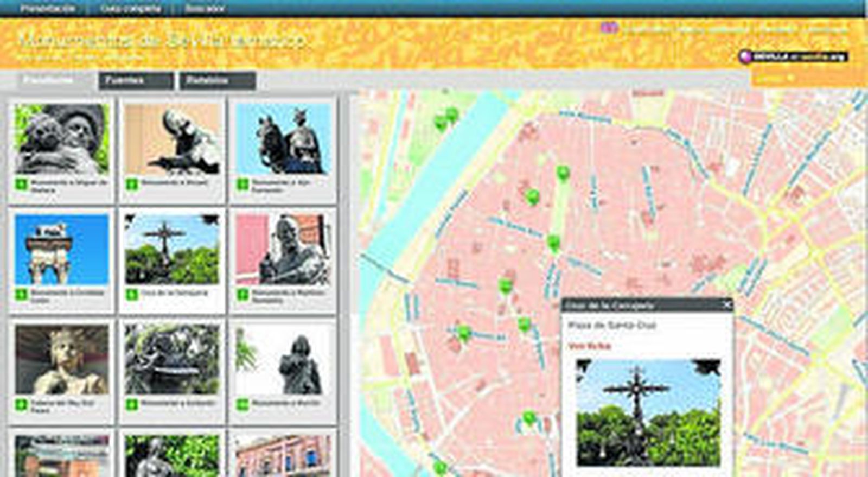The image size is (868, 477).
Task: Click the green map pin at the bottom-left map edge
Action: coord(440,467)
